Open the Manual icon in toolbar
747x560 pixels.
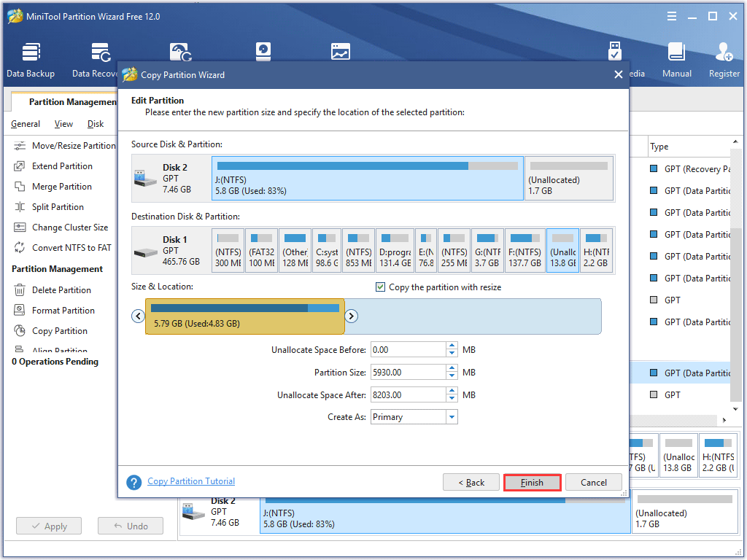click(x=676, y=60)
